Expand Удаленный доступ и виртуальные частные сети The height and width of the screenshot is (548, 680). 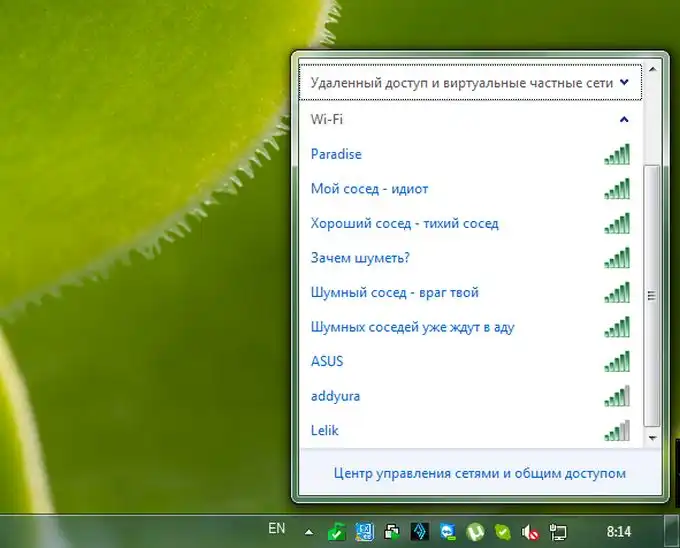pos(624,83)
